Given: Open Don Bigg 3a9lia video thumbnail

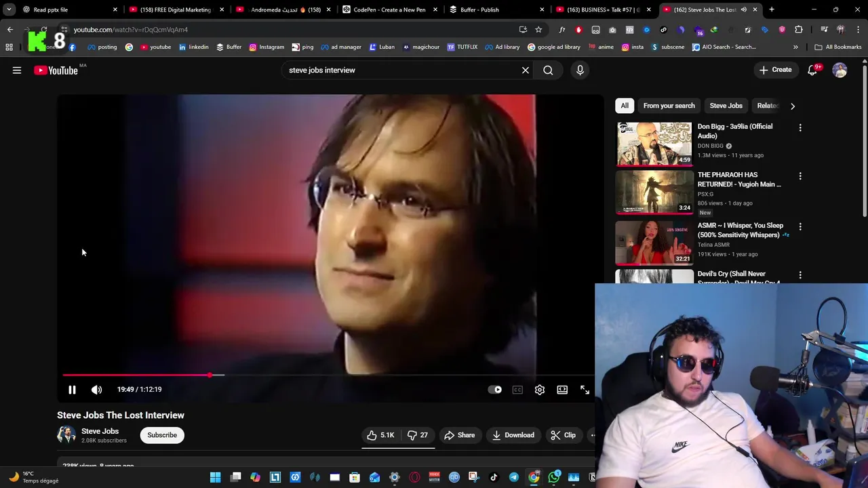Looking at the screenshot, I should [x=654, y=144].
